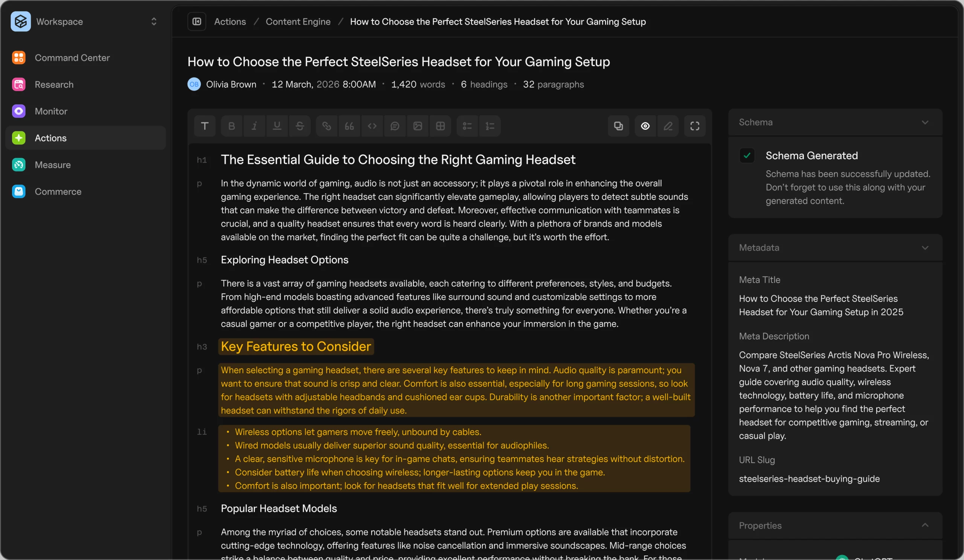Insert an image using the toolbar icon
Image resolution: width=964 pixels, height=560 pixels.
tap(418, 126)
